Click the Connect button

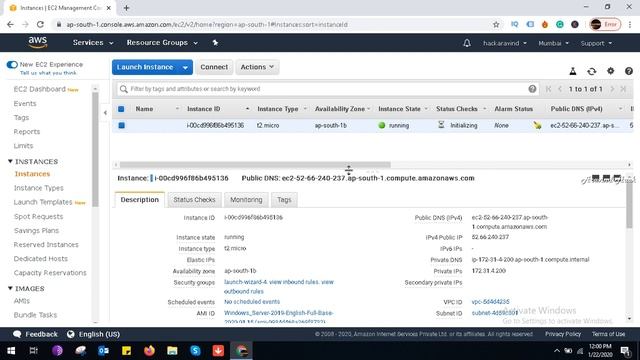pyautogui.click(x=214, y=67)
